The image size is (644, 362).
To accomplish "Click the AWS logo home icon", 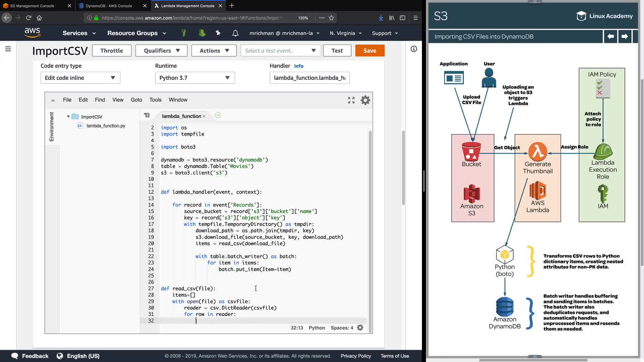I will [x=33, y=33].
